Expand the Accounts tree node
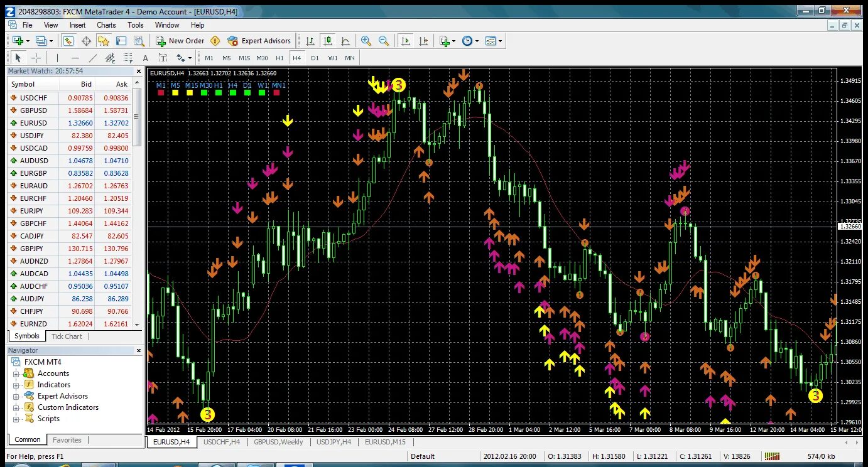 coord(16,373)
